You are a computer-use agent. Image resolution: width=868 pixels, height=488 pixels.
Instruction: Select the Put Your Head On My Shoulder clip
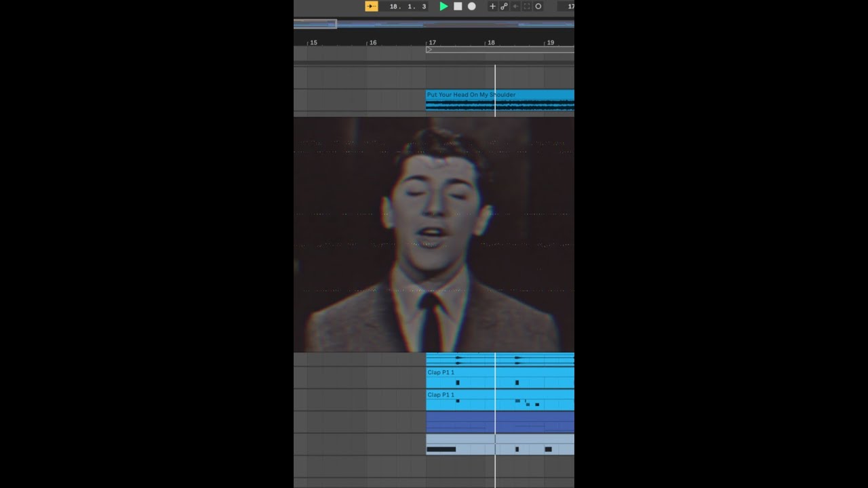[x=500, y=100]
